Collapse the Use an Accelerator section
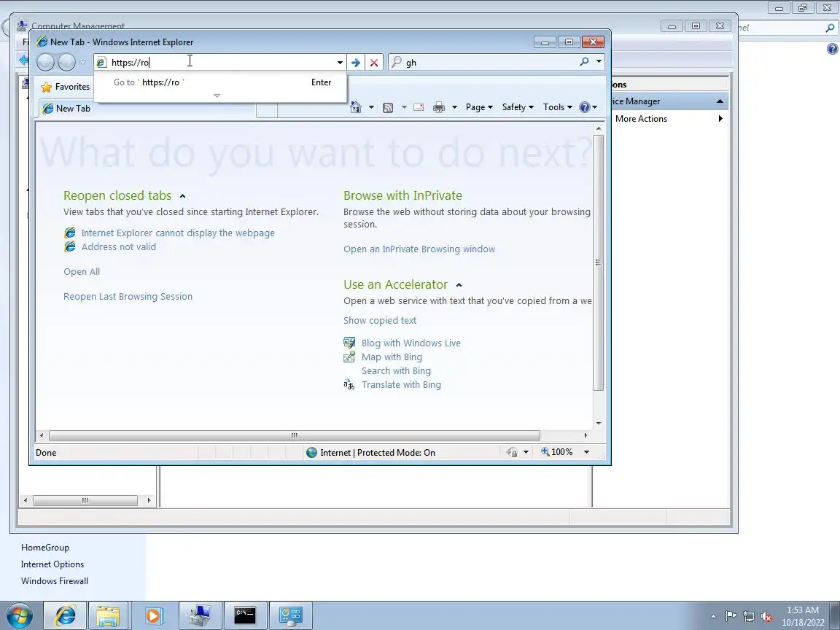Viewport: 840px width, 630px height. point(459,285)
